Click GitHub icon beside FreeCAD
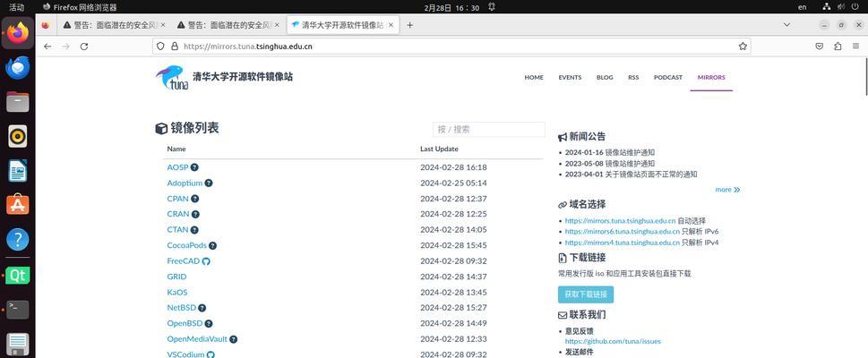The height and width of the screenshot is (358, 868). [206, 260]
